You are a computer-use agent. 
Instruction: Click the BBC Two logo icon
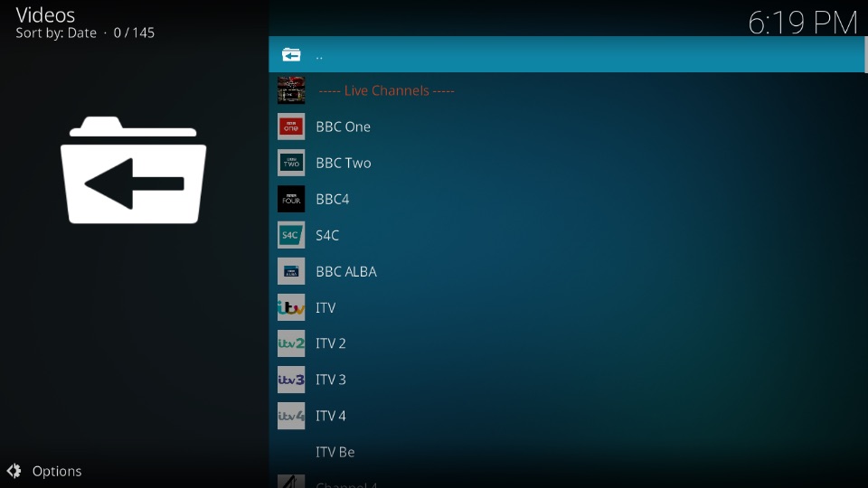(291, 163)
